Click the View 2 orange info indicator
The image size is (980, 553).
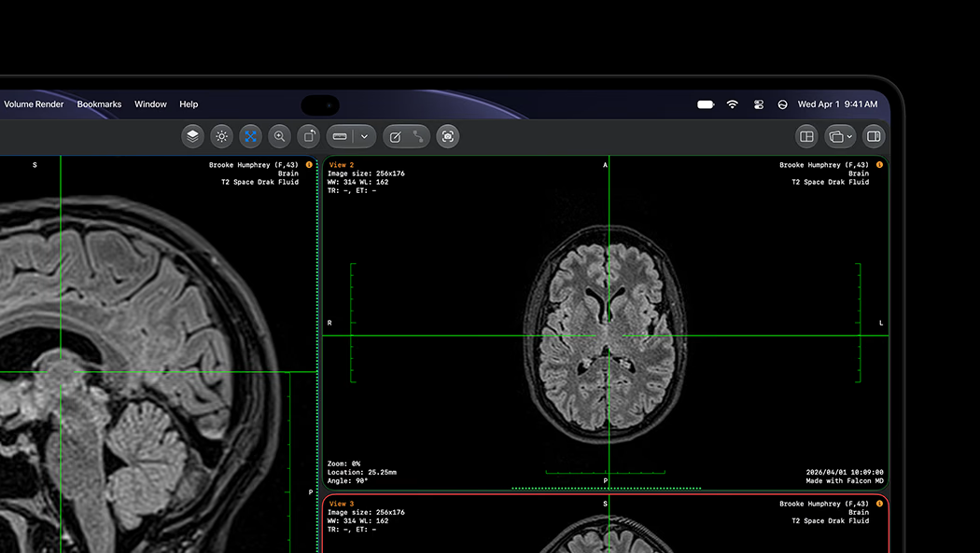(879, 165)
